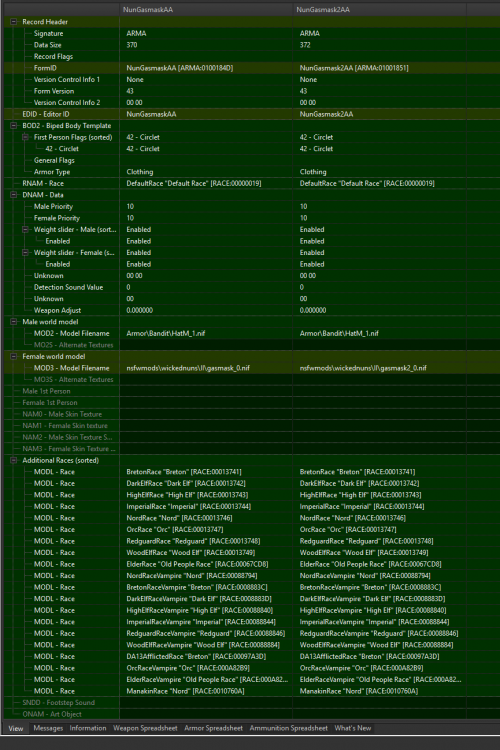Viewport: 500px width, 750px height.
Task: Select the NunGasmaskAA column header
Action: coord(206,10)
